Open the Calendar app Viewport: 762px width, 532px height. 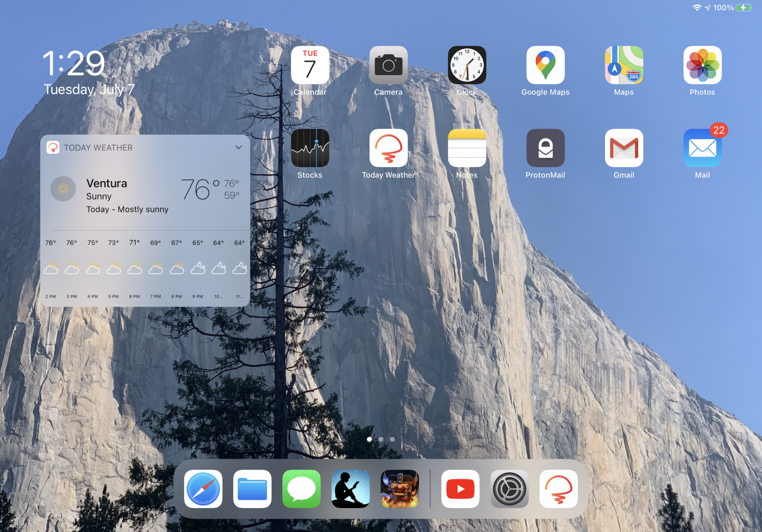coord(310,65)
